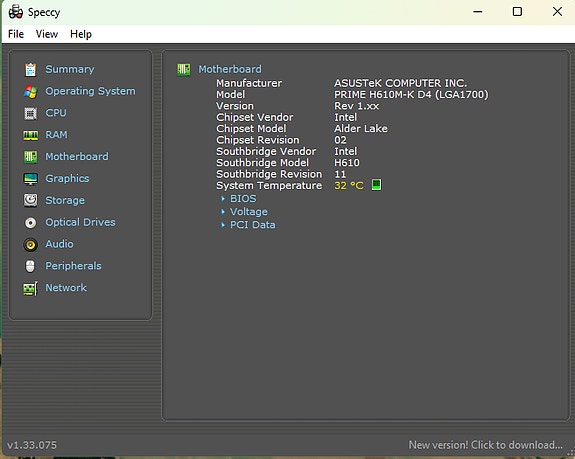Screen dimensions: 575x459
Task: Click the Operating System Windows flag icon
Action: (30, 91)
